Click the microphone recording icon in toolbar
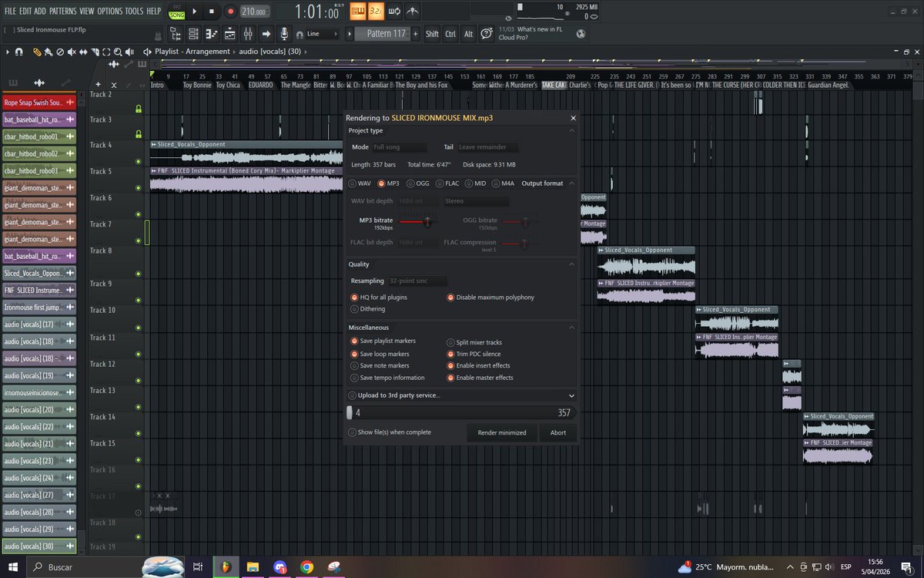Screen dimensions: 924x578 click(x=284, y=33)
